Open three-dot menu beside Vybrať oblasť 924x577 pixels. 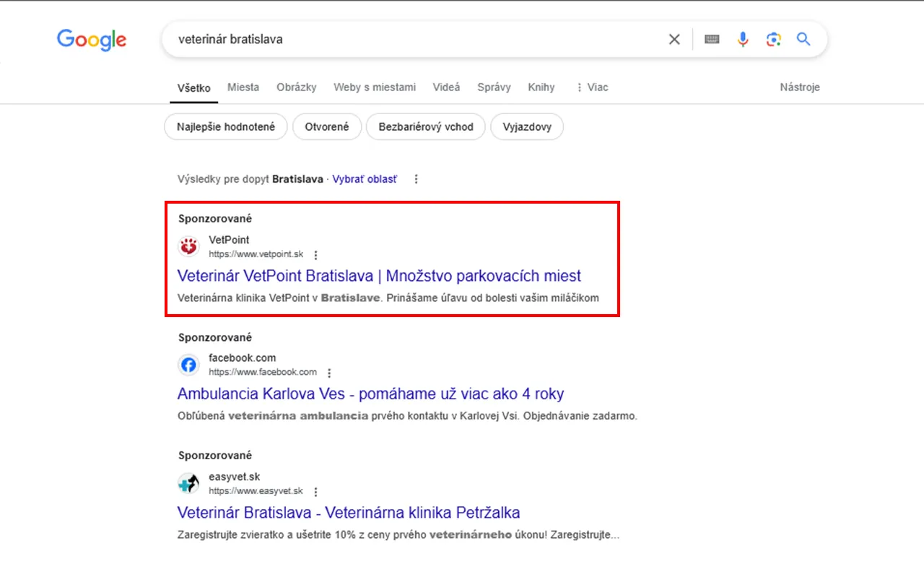coord(416,179)
